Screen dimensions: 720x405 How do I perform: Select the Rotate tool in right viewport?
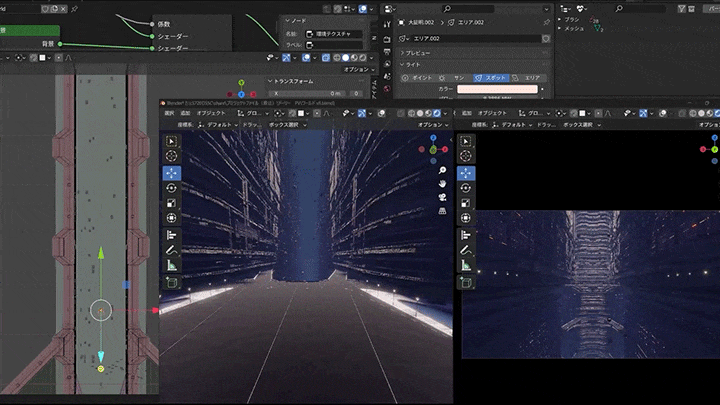pyautogui.click(x=466, y=188)
